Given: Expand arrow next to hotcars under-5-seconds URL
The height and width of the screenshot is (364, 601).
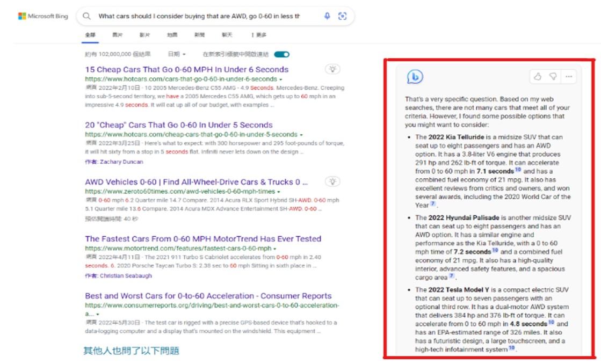Looking at the screenshot, I should (301, 135).
